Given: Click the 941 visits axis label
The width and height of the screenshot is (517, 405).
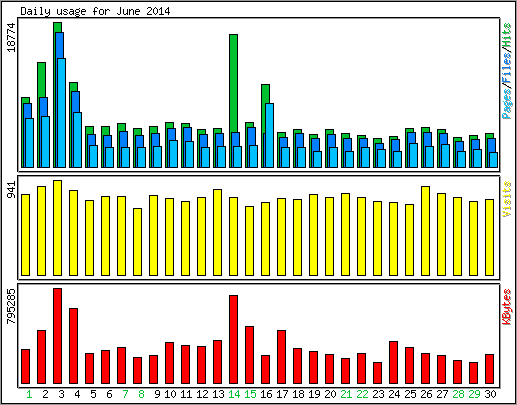Looking at the screenshot, I should 11,189.
